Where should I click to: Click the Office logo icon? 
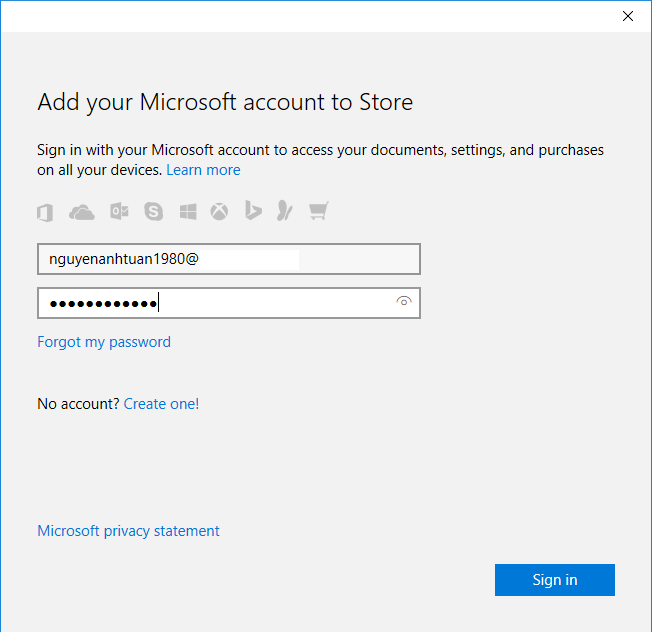(x=45, y=212)
